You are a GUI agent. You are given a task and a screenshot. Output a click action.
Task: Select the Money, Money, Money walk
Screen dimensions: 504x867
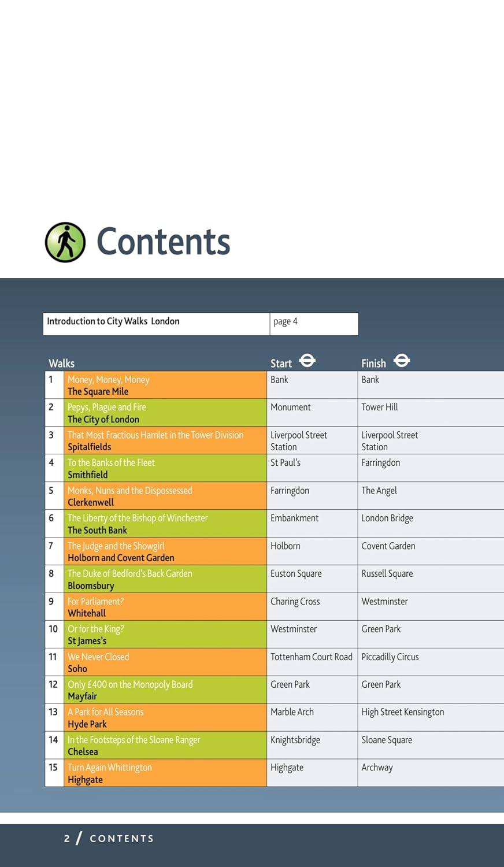click(108, 380)
